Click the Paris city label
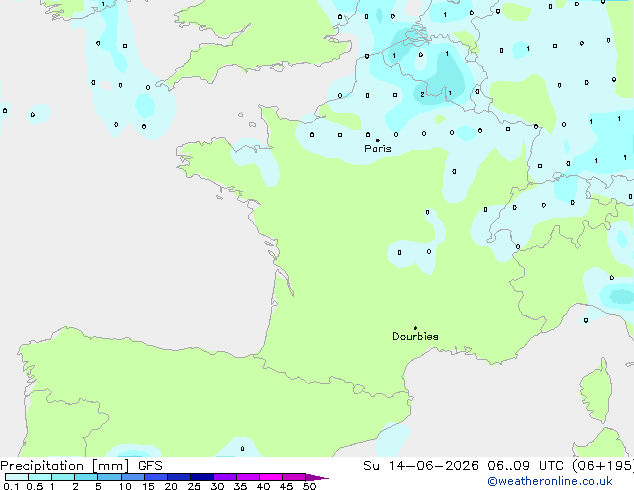The width and height of the screenshot is (634, 490). pos(378,148)
